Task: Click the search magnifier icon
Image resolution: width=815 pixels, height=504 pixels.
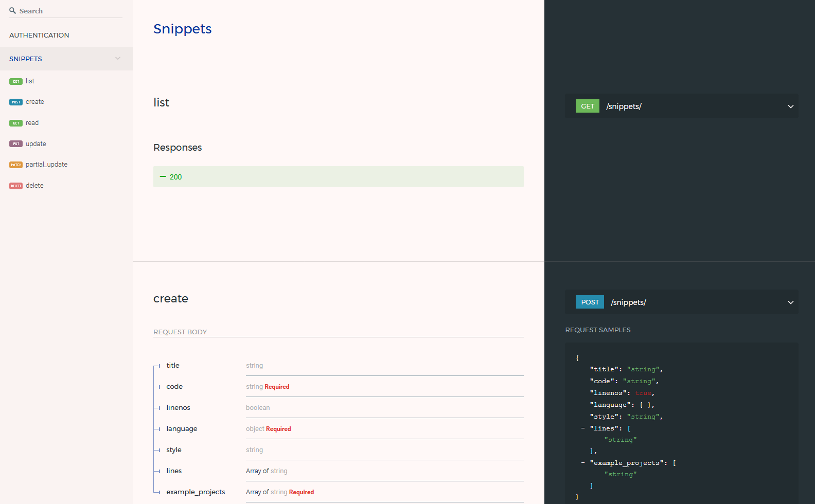Action: pos(12,11)
